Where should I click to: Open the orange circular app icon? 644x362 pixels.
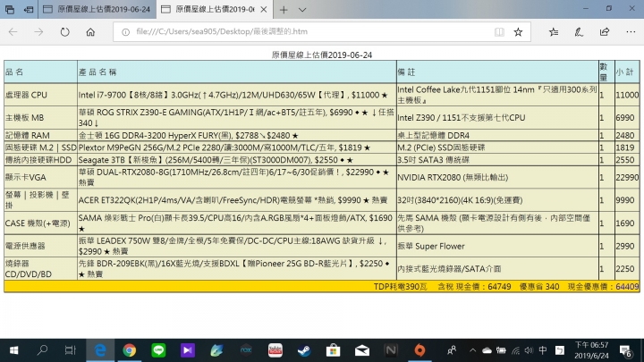pos(419,350)
